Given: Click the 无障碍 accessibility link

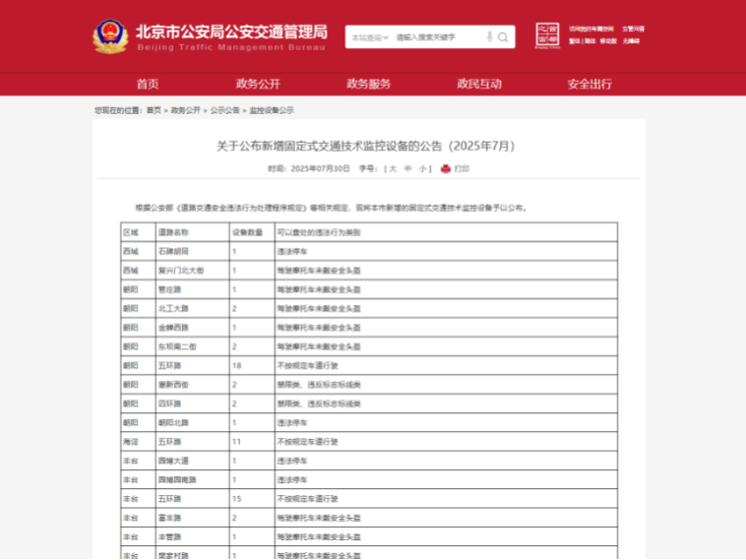Looking at the screenshot, I should 631,41.
